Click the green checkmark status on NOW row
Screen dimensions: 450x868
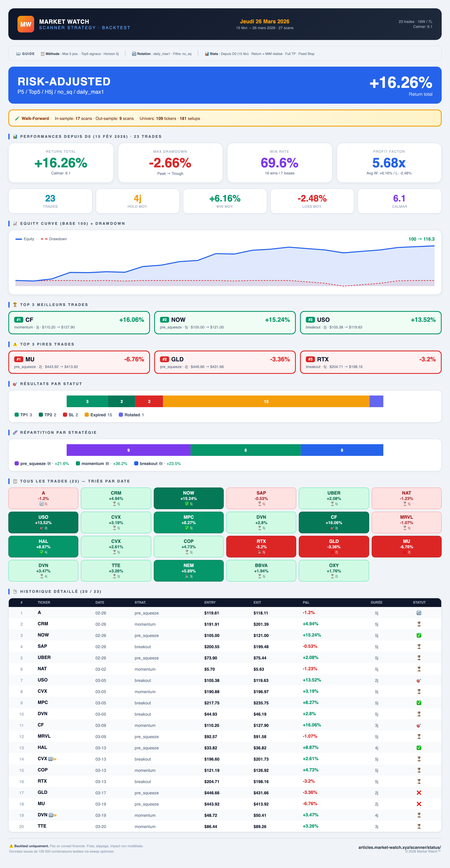[x=419, y=635]
